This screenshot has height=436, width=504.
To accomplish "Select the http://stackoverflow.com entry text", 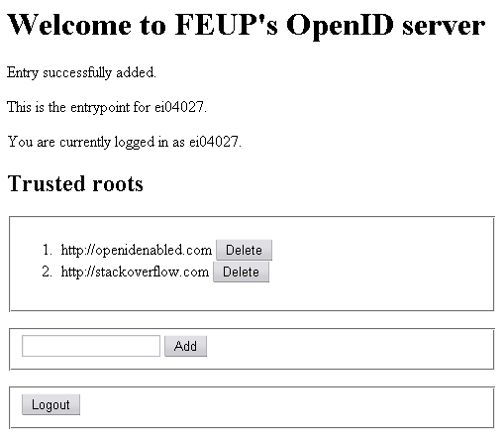I will [135, 272].
